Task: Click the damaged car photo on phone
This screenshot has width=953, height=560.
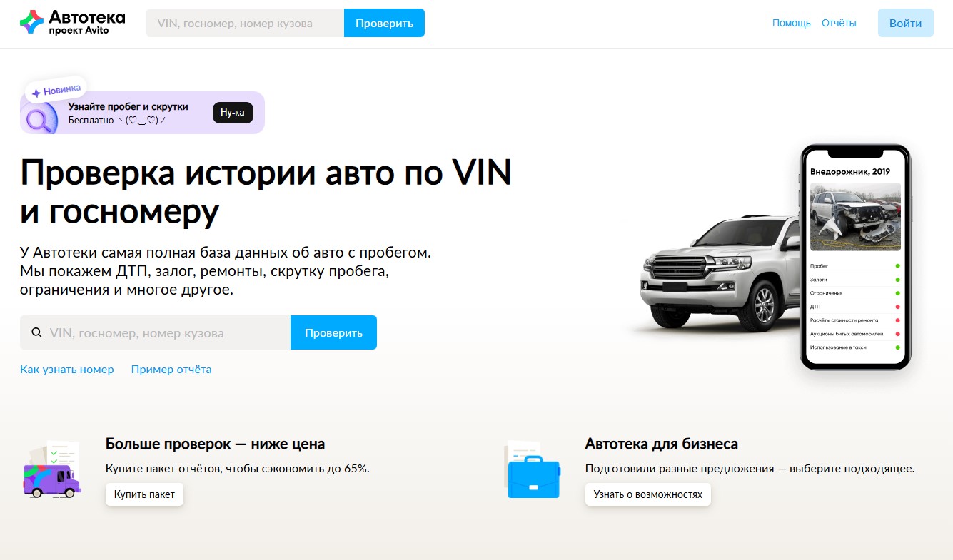Action: 855,216
